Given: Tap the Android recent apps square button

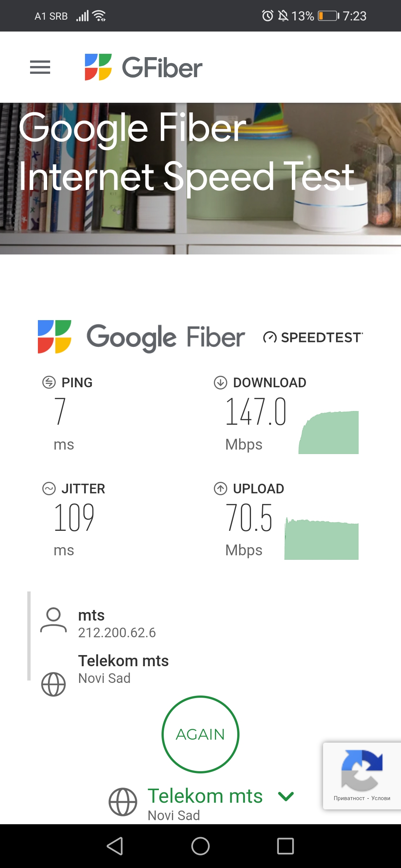Looking at the screenshot, I should tap(286, 846).
